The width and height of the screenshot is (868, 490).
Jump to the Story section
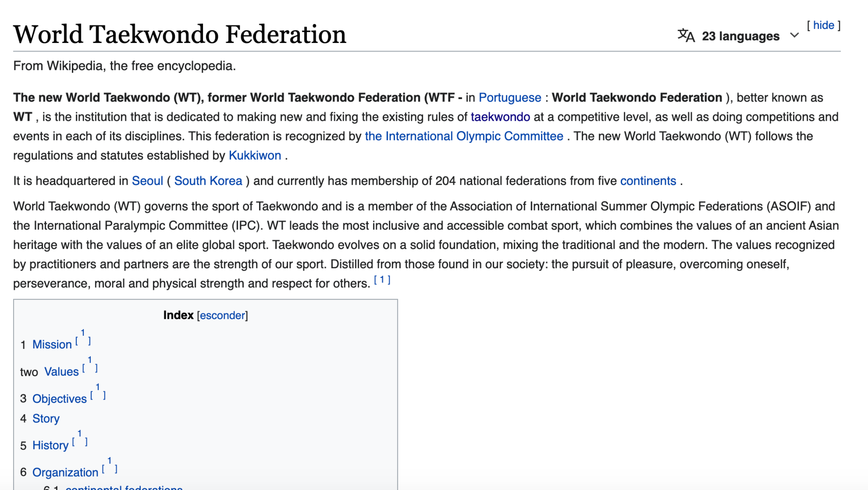(x=46, y=419)
